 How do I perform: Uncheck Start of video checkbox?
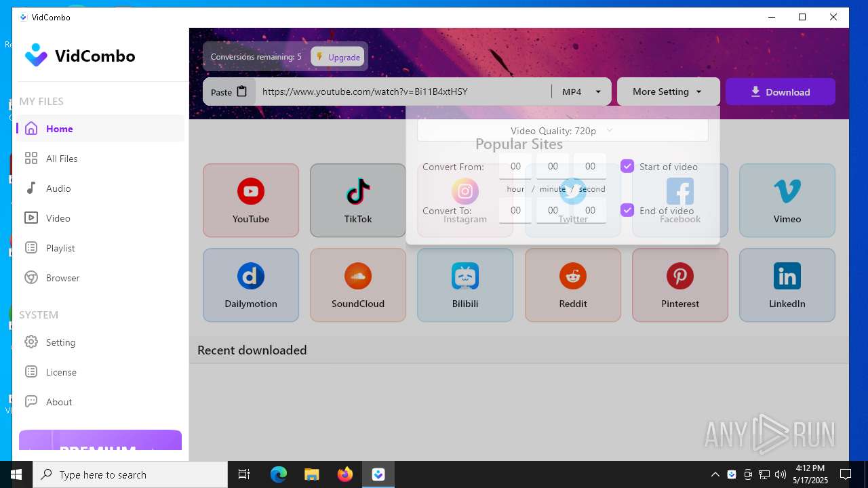627,166
